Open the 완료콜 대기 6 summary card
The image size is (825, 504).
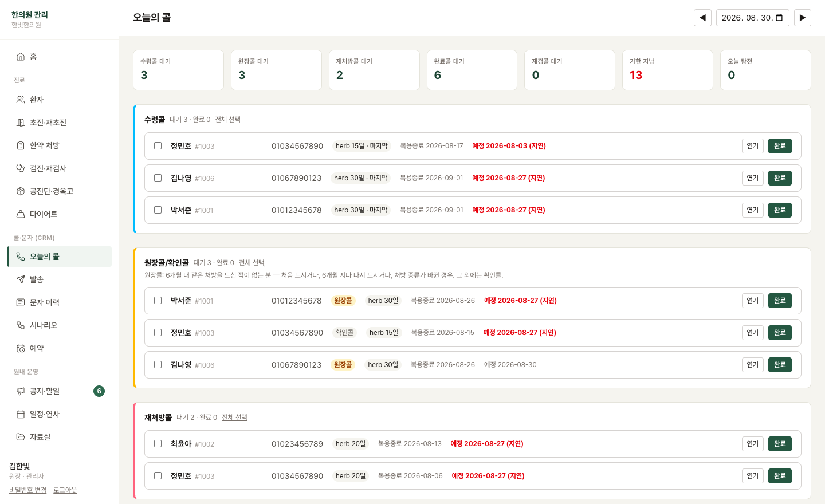[472, 70]
